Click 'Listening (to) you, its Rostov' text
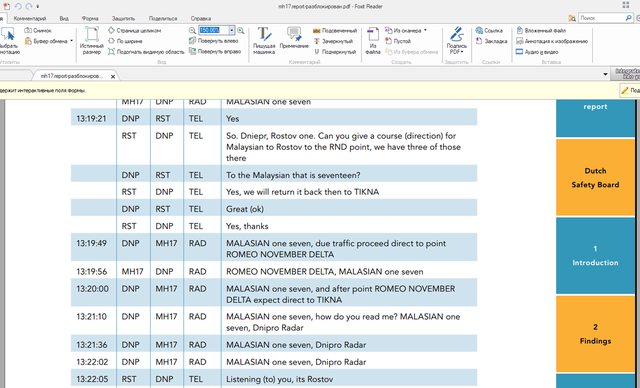The image size is (640, 388). tap(280, 379)
